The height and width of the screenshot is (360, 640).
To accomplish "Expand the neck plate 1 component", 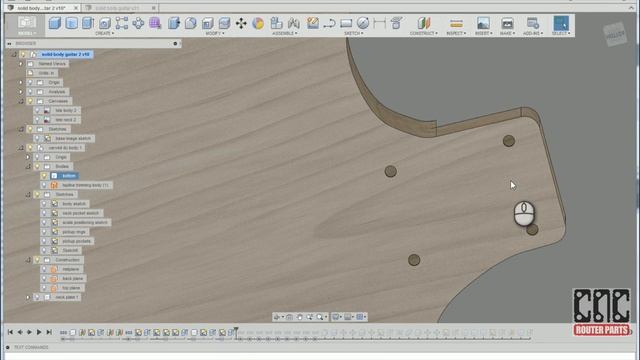I will click(28, 297).
